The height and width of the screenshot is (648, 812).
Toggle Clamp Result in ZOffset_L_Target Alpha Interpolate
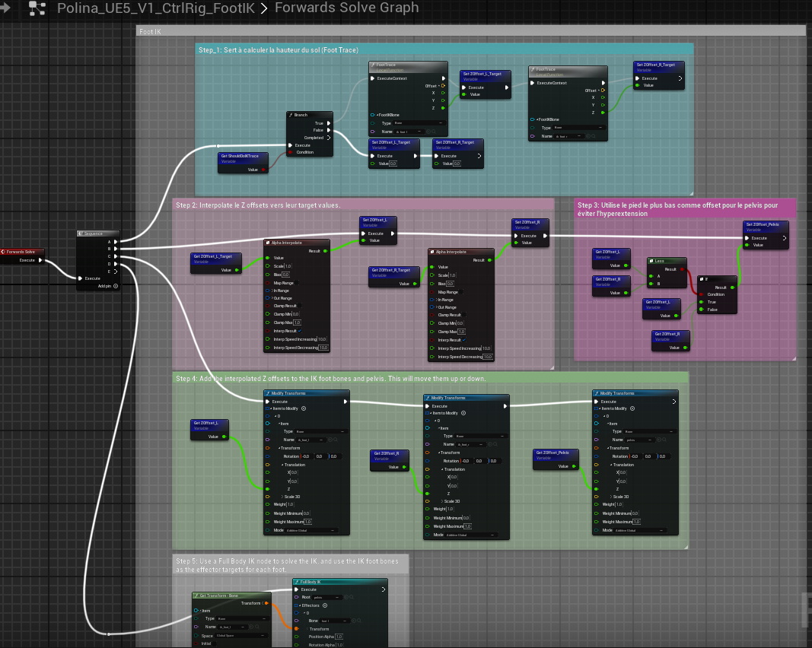coord(299,306)
